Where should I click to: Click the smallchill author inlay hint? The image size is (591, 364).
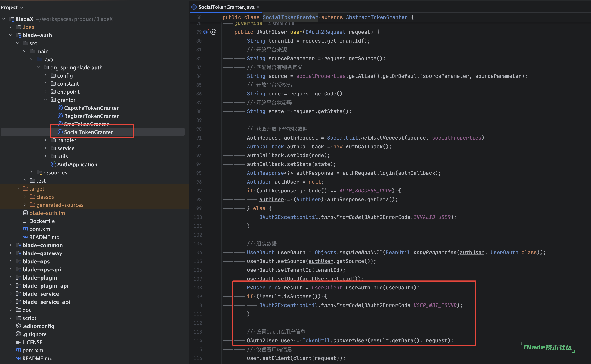(x=281, y=23)
